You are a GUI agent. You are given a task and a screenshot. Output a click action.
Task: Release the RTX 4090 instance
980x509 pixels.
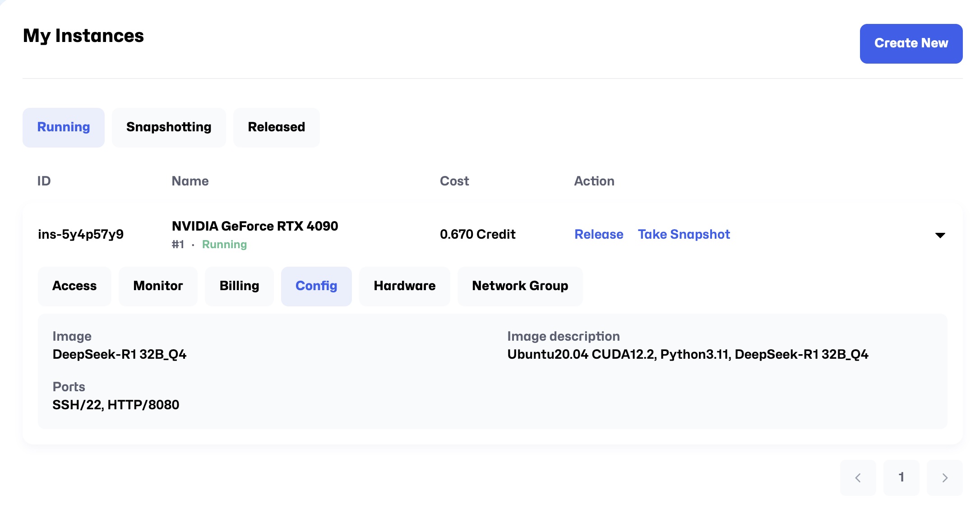598,234
